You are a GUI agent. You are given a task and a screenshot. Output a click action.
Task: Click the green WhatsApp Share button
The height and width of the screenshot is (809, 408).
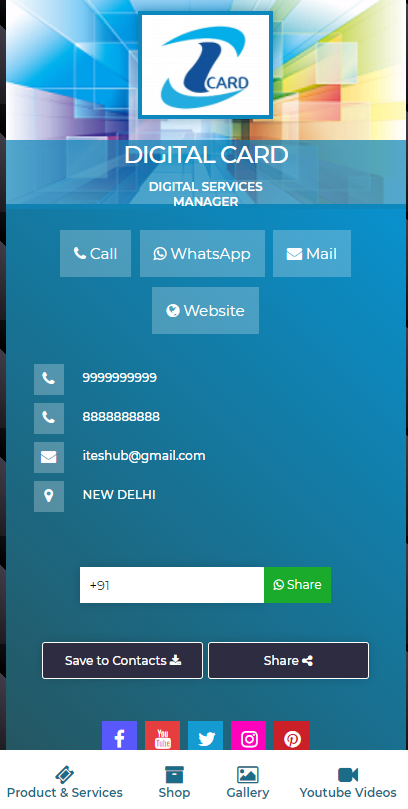pos(298,585)
